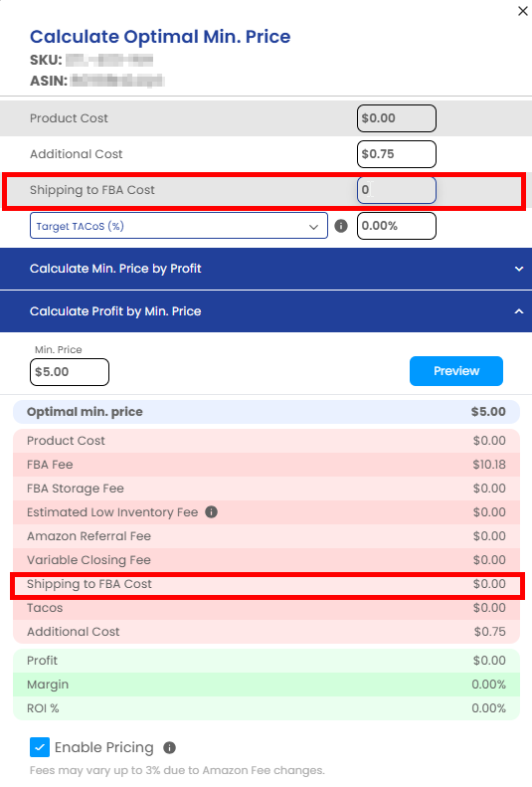
Task: Click the Shipping to FBA Cost input
Action: click(x=396, y=190)
